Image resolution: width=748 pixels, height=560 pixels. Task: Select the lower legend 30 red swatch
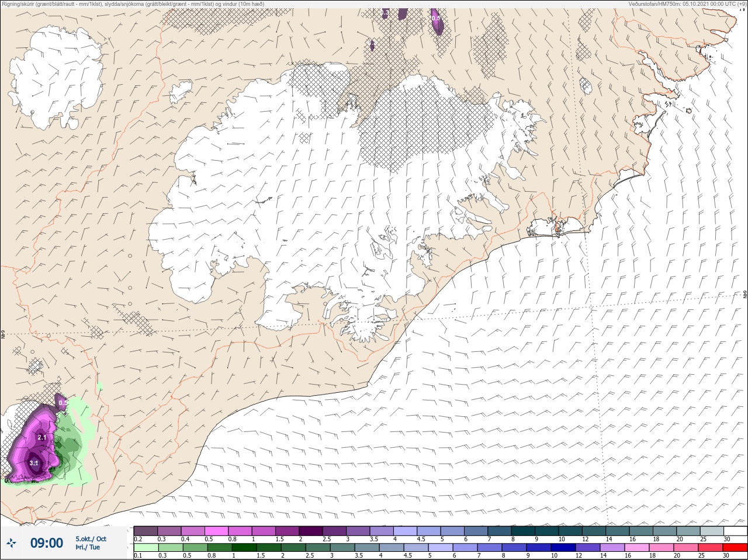pos(736,548)
